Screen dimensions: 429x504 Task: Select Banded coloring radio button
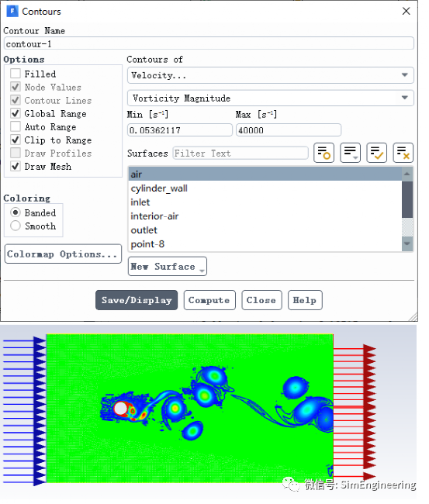[x=15, y=212]
